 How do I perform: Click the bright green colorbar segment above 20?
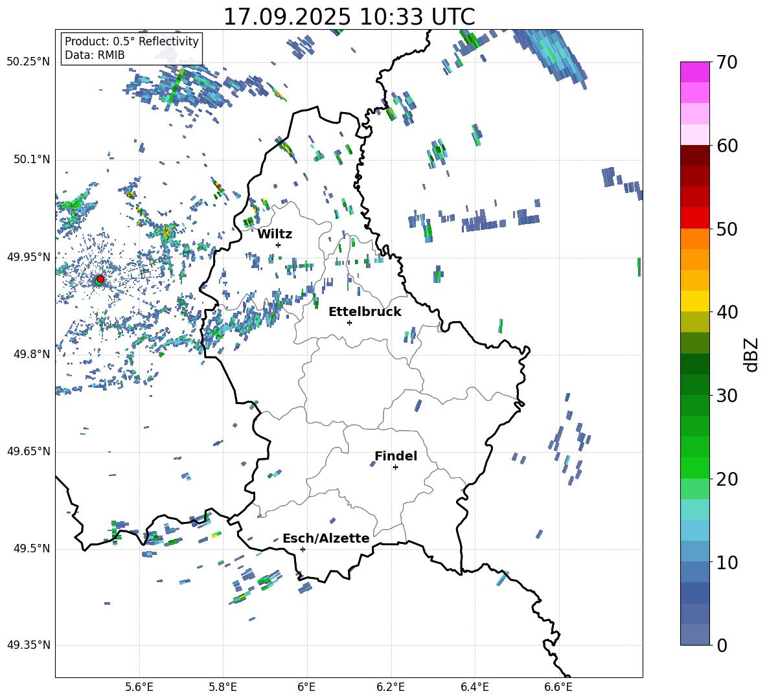tap(694, 468)
